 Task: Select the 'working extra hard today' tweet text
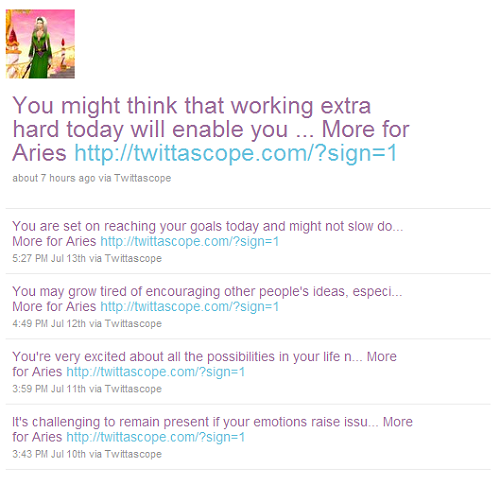point(211,129)
